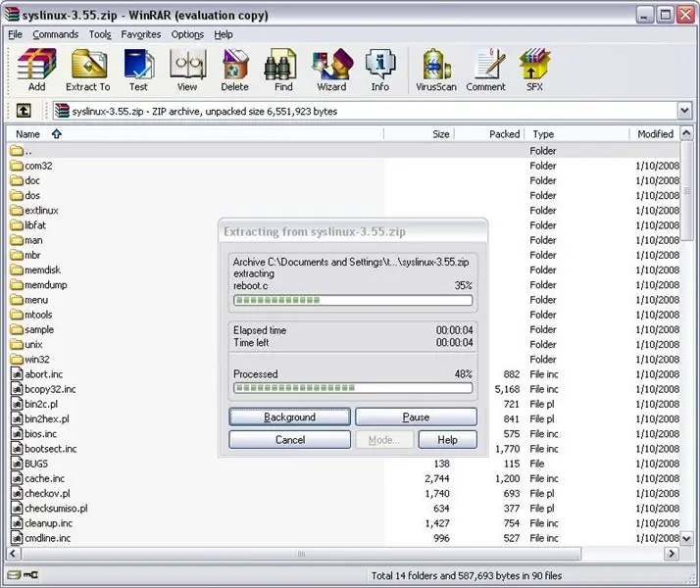Select the cache.inc file row
Screen dimensions: 700x588
[344, 478]
